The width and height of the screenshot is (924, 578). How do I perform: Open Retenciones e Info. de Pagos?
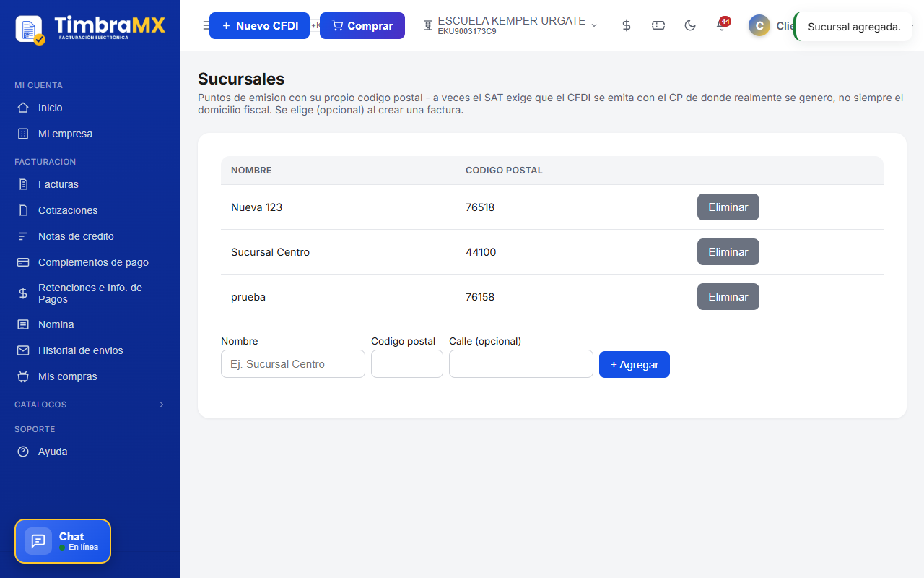(90, 293)
